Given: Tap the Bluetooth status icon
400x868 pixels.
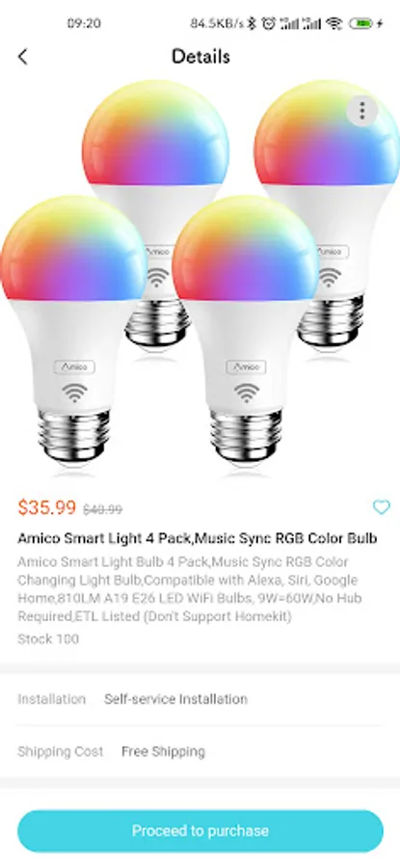Looking at the screenshot, I should tap(252, 23).
